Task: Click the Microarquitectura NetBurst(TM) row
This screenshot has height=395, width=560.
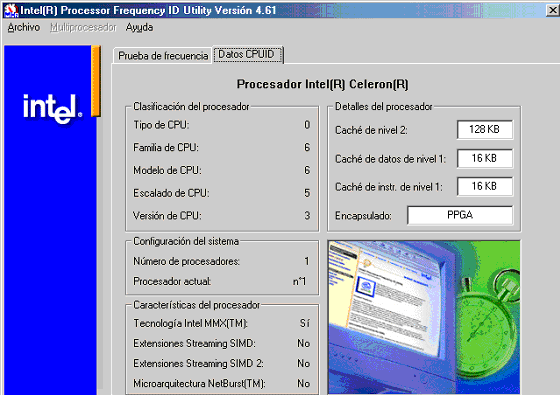Action: [x=221, y=383]
